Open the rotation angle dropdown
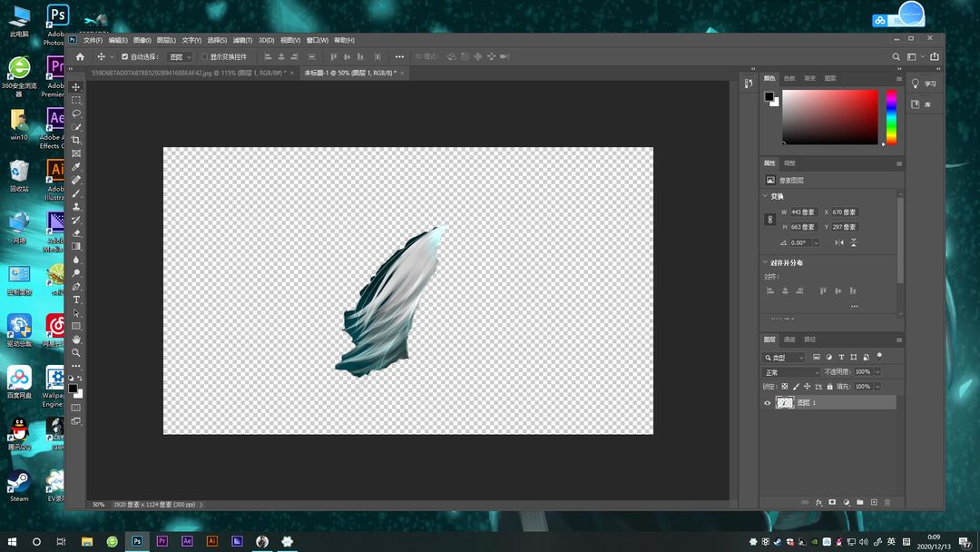 (816, 242)
